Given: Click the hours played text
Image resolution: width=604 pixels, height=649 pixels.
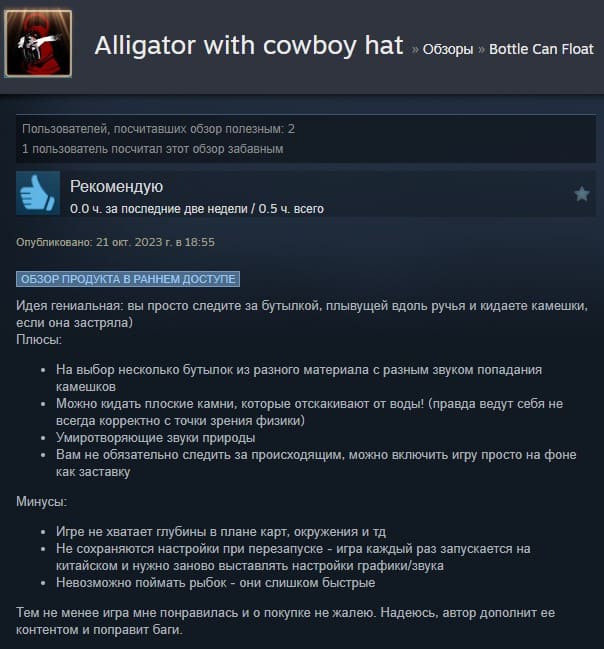Looking at the screenshot, I should (197, 209).
